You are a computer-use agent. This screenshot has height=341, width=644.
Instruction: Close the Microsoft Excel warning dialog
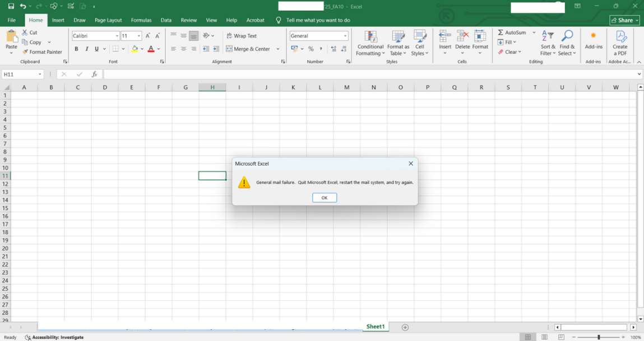(x=411, y=164)
